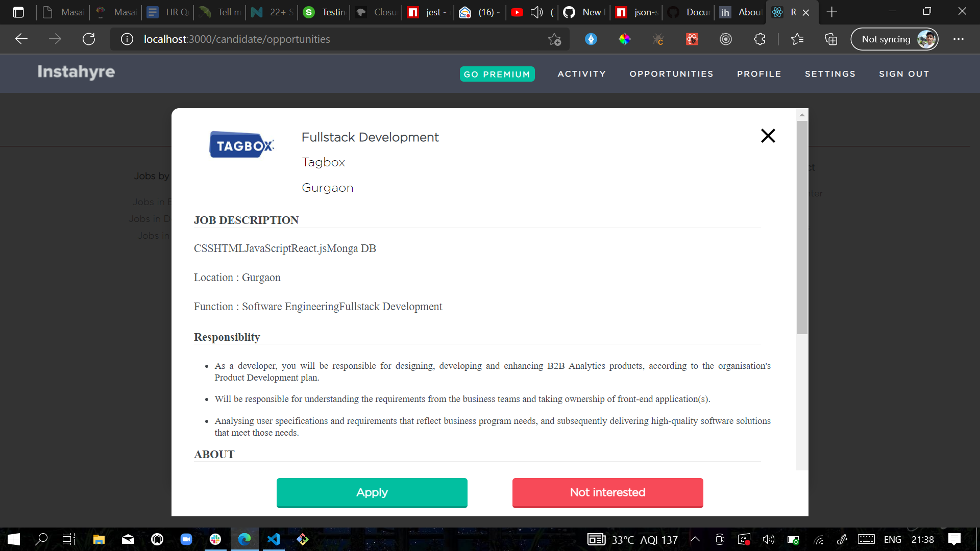Open the Settings and more menu
Image resolution: width=980 pixels, height=551 pixels.
click(960, 39)
